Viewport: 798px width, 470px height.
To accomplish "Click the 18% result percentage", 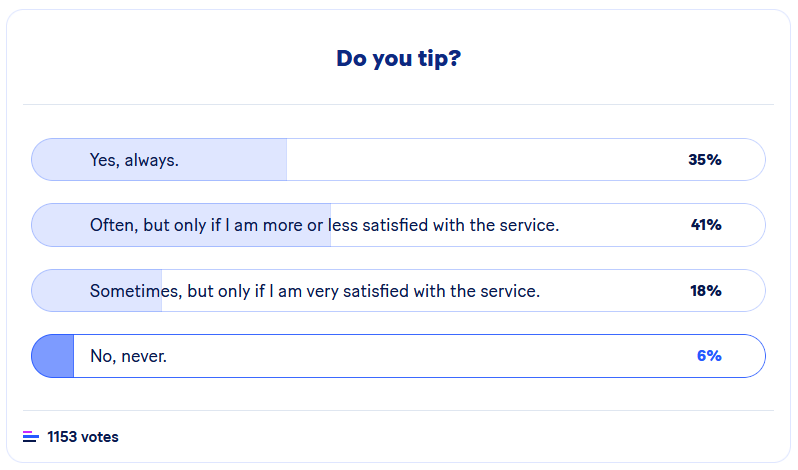I will point(704,291).
